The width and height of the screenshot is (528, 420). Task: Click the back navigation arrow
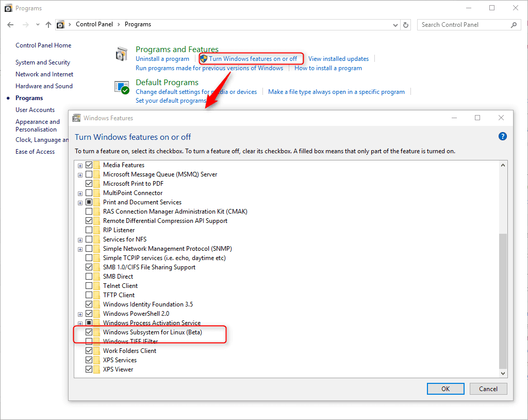coord(10,24)
